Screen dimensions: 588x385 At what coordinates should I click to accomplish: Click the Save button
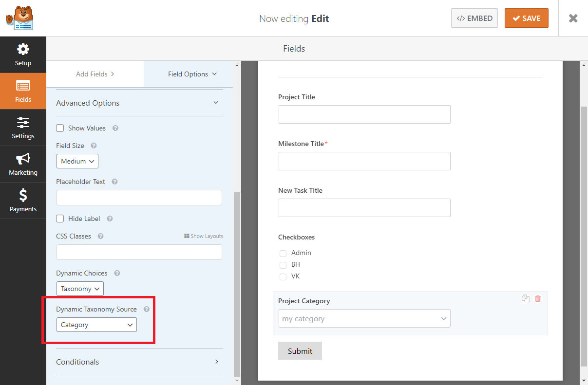click(x=526, y=18)
